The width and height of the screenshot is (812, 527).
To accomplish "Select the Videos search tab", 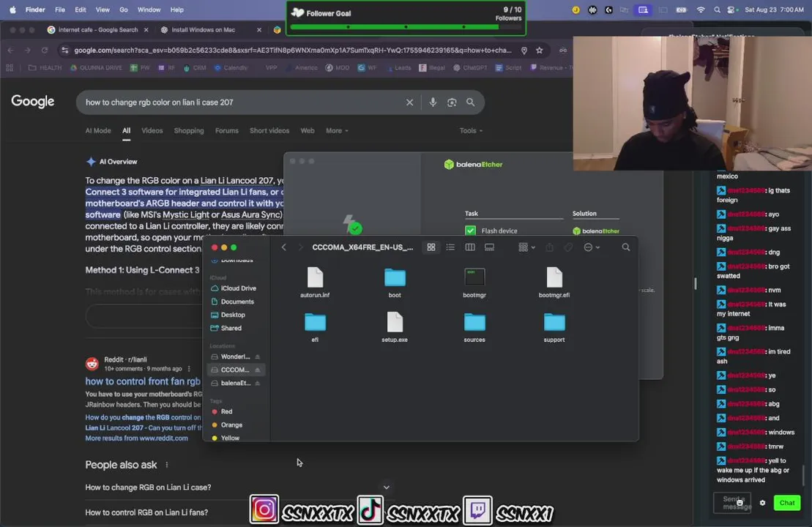I will [x=152, y=131].
